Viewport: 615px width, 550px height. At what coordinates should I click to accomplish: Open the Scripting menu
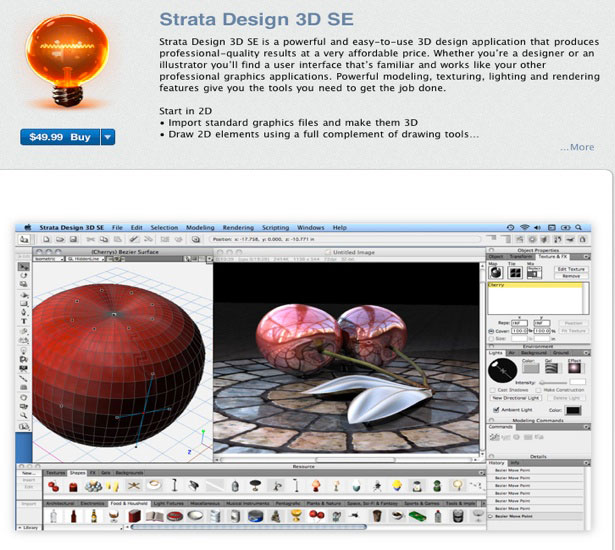275,228
